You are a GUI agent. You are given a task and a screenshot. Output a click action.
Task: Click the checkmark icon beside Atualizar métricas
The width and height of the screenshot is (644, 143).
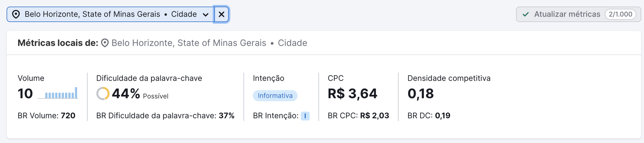click(526, 14)
